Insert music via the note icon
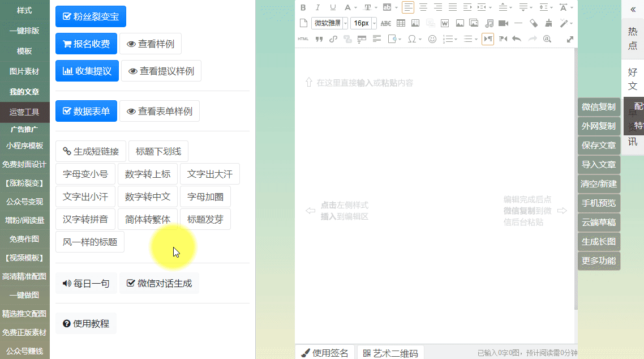 pos(489,23)
